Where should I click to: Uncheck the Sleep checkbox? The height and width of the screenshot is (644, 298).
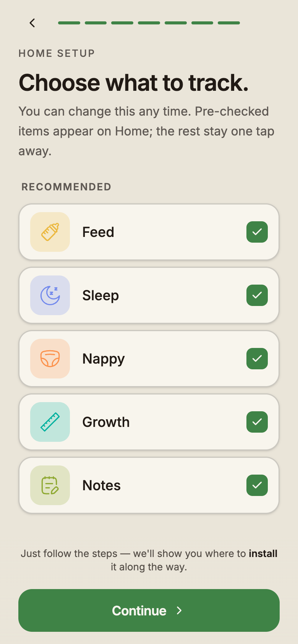[257, 295]
